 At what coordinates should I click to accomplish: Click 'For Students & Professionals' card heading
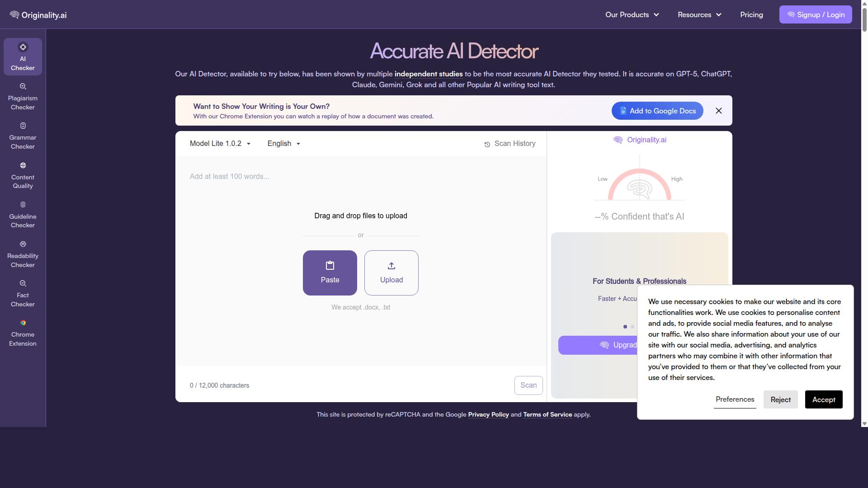pos(639,282)
